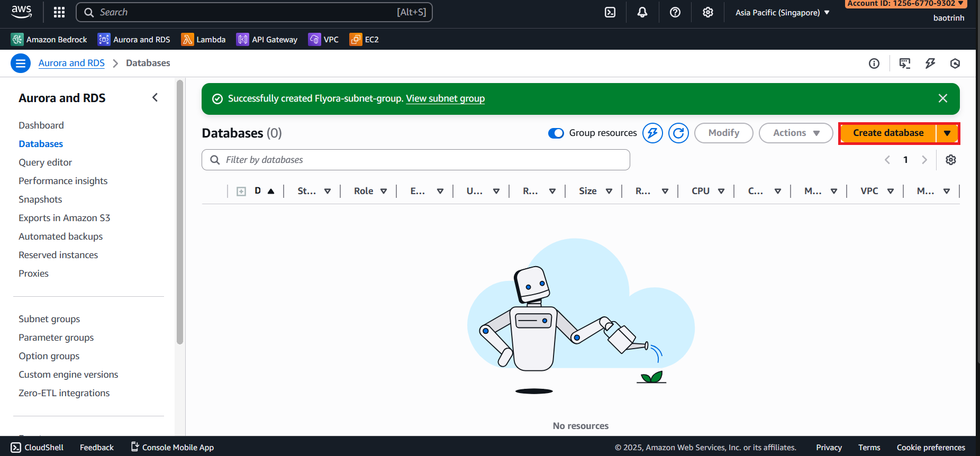Launch CloudShell from the top bar icon
Image resolution: width=980 pixels, height=456 pixels.
610,12
